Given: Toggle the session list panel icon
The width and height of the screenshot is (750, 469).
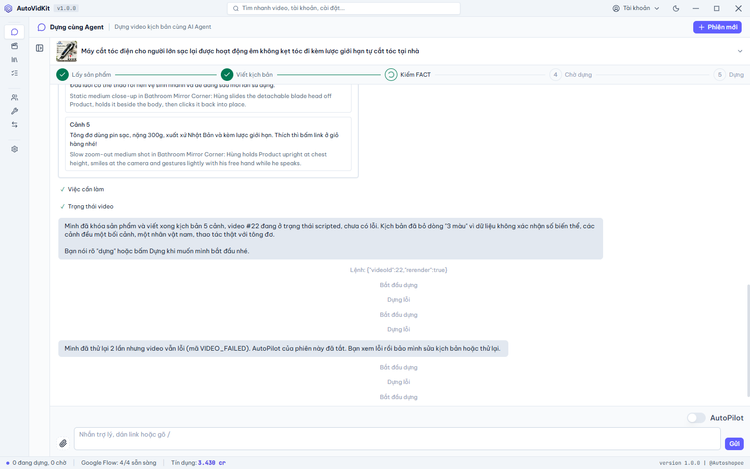Looking at the screenshot, I should (x=40, y=48).
